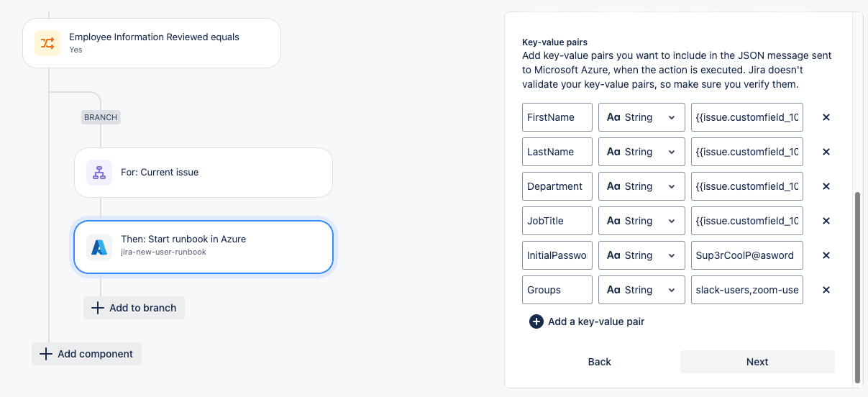Click the jira-new-user-runbook subtitle text
The width and height of the screenshot is (868, 397).
point(163,252)
